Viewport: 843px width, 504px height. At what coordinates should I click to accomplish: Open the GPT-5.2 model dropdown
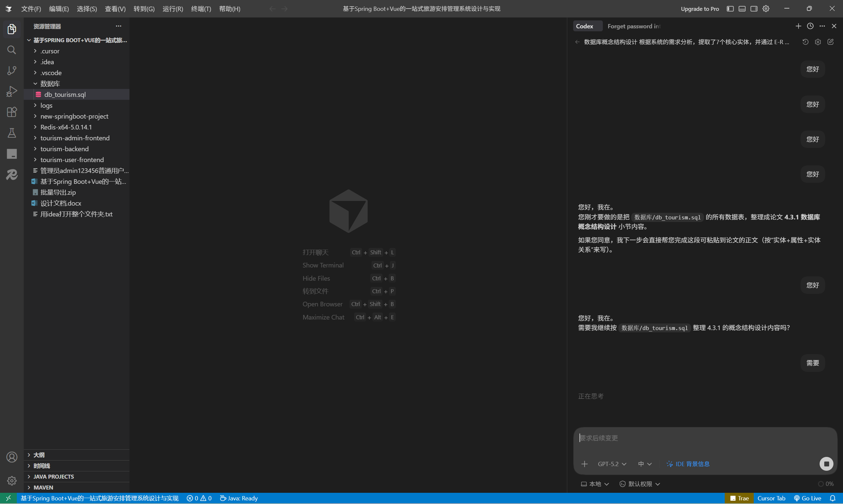pos(612,464)
